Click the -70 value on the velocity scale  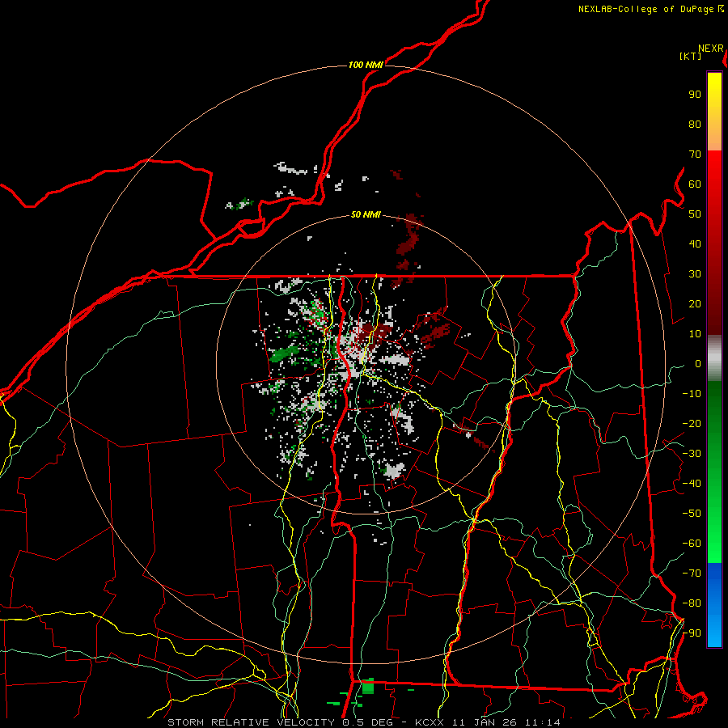692,574
